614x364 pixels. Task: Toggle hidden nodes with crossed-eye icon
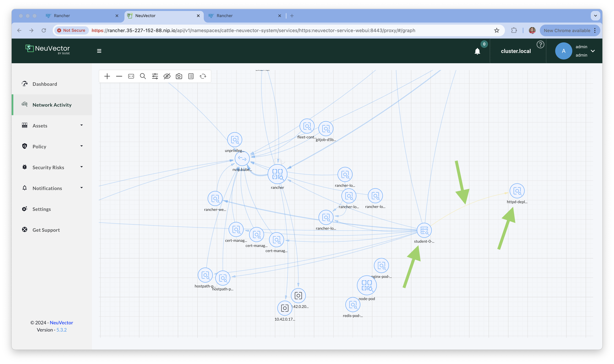pos(167,76)
